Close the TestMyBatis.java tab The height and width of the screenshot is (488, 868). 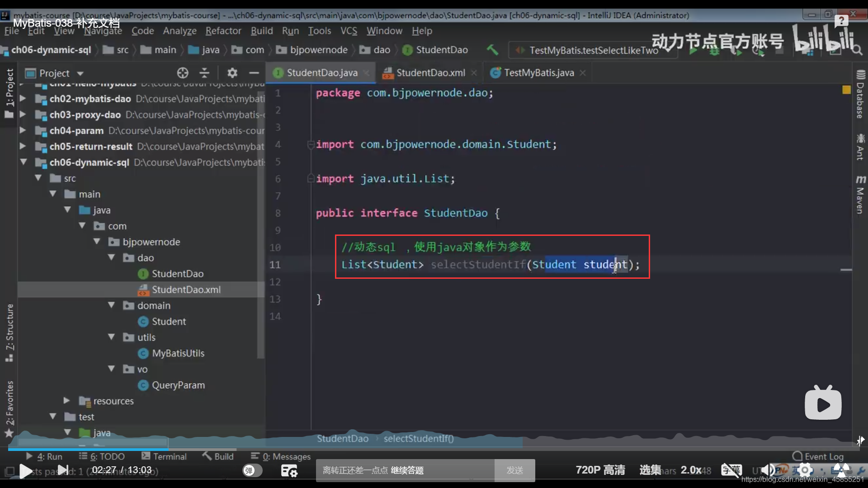pos(583,73)
